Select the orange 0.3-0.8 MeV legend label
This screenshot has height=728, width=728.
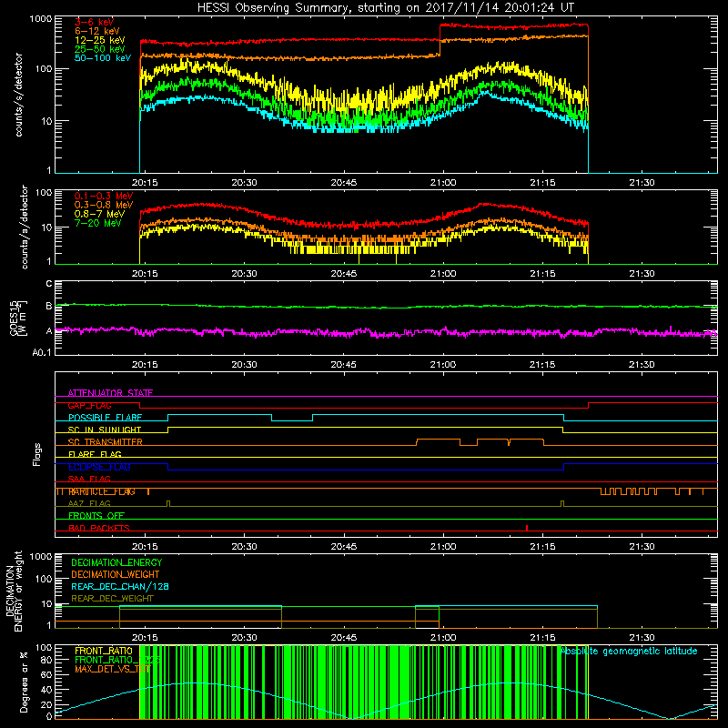point(104,205)
